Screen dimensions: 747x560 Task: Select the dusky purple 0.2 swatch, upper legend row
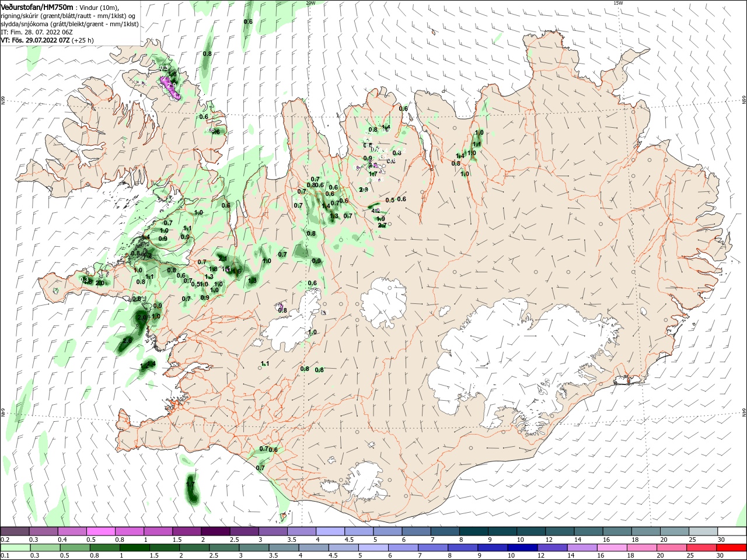15,531
